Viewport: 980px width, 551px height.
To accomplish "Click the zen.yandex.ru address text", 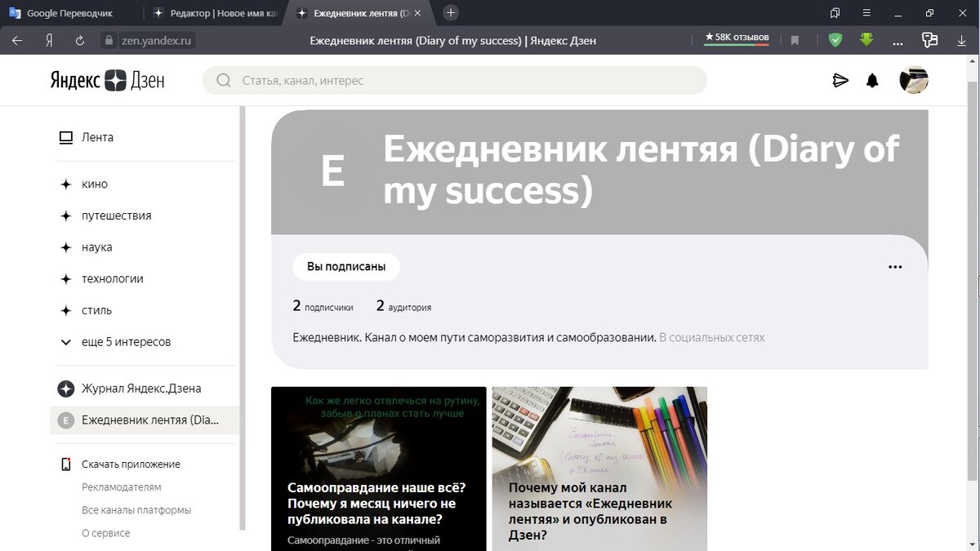I will (157, 40).
